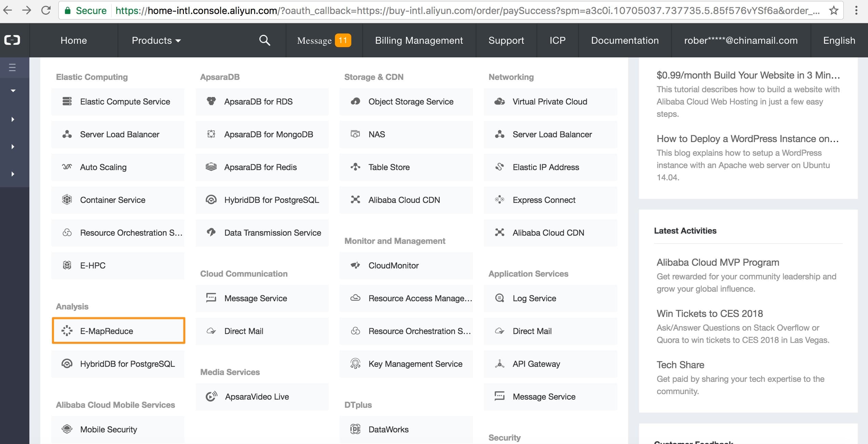Open the Alibaba Cloud MVP Program activity
The image size is (868, 444).
pos(718,262)
